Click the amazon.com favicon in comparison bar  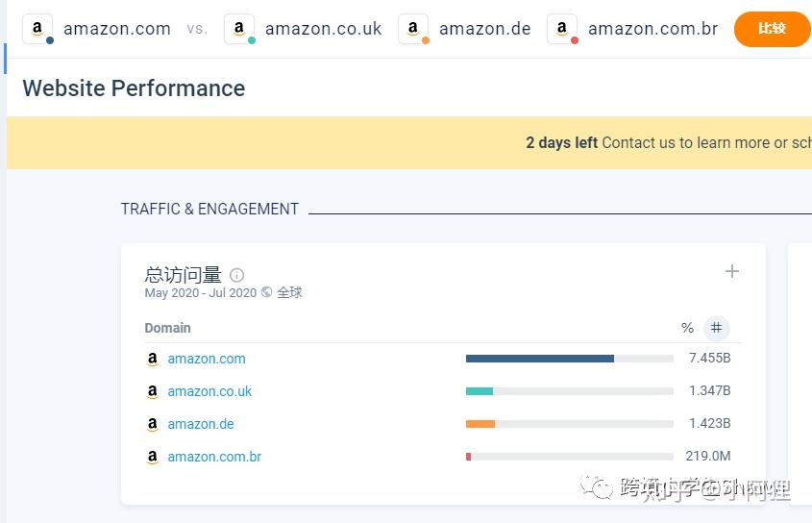(37, 29)
